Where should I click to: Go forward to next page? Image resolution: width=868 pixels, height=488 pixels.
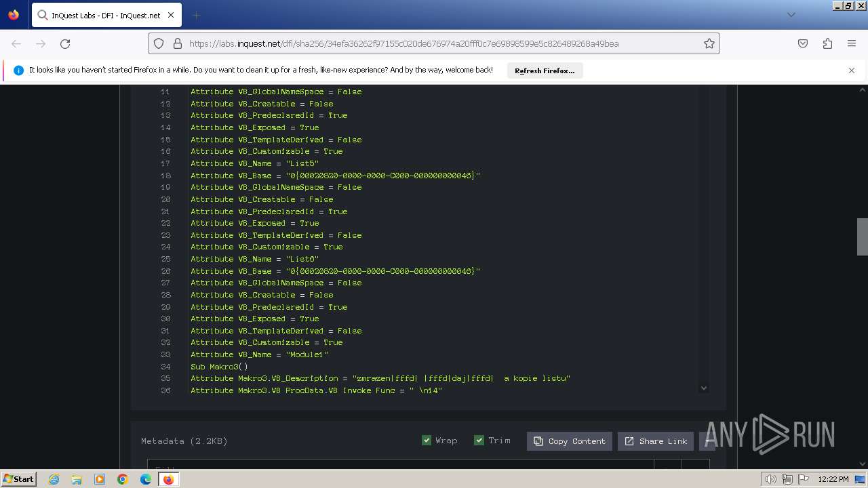click(41, 43)
